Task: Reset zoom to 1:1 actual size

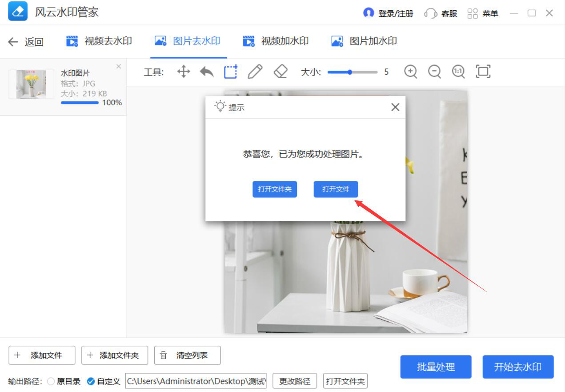Action: coord(458,72)
